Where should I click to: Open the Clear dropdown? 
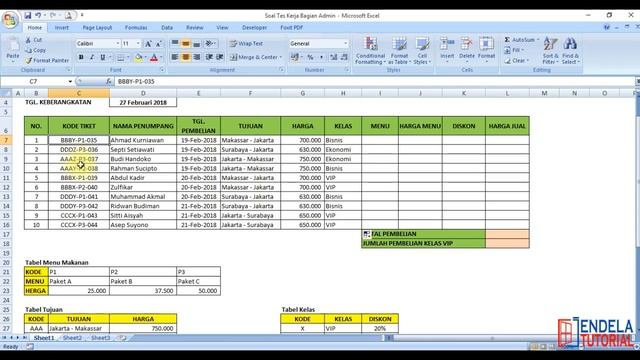[517, 60]
